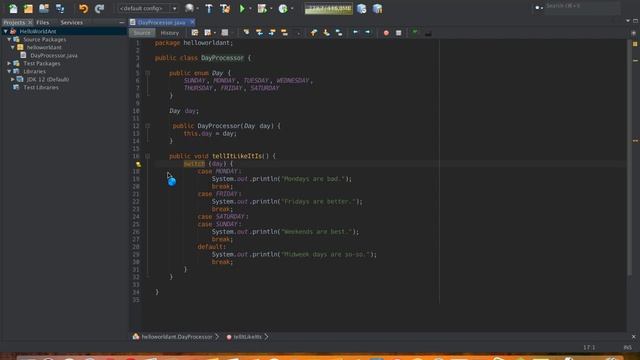Close the DayProcessor.java tab
This screenshot has height=360, width=640.
click(192, 22)
